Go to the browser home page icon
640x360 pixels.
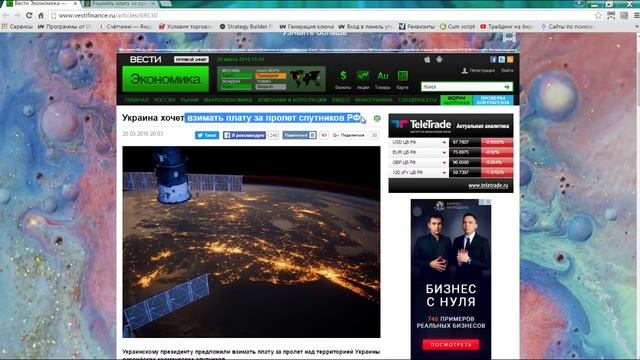(x=41, y=16)
